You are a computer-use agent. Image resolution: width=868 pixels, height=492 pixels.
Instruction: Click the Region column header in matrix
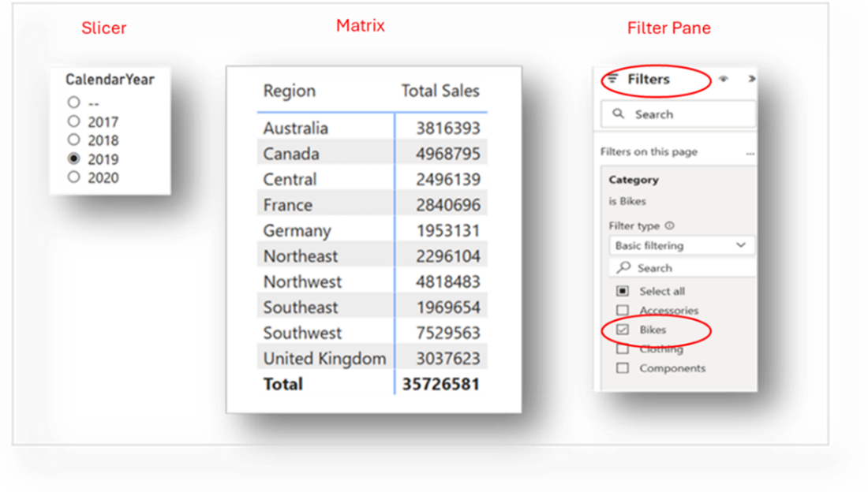(x=289, y=91)
